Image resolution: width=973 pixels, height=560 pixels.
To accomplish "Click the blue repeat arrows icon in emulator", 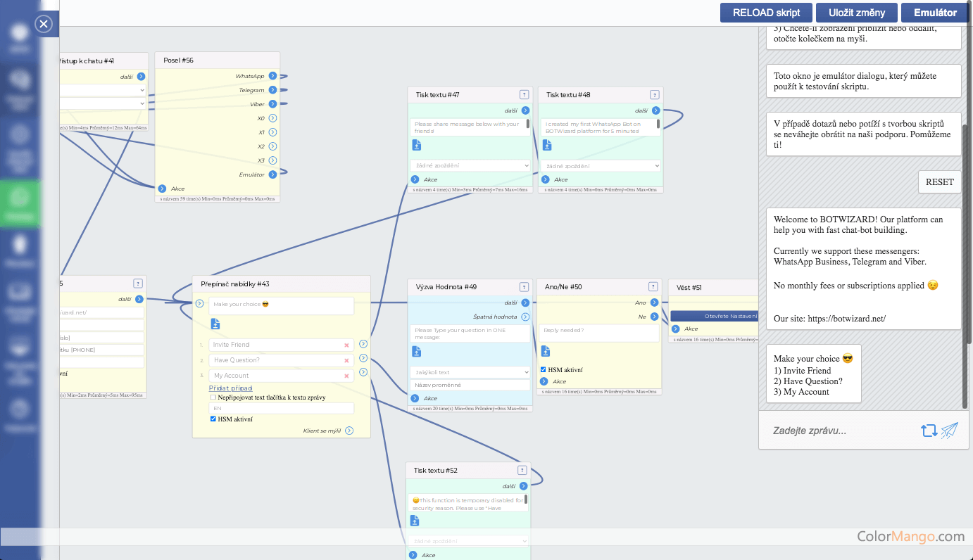I will point(929,431).
